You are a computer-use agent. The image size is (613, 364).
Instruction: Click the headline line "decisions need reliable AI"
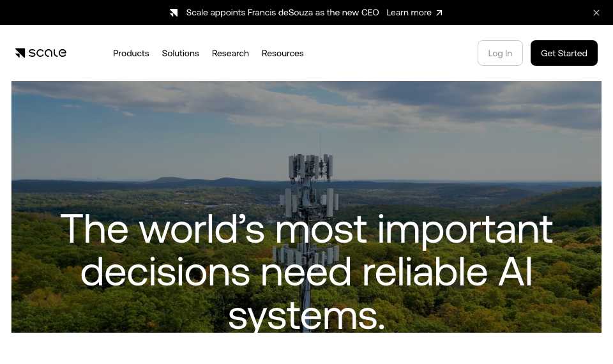point(306,273)
